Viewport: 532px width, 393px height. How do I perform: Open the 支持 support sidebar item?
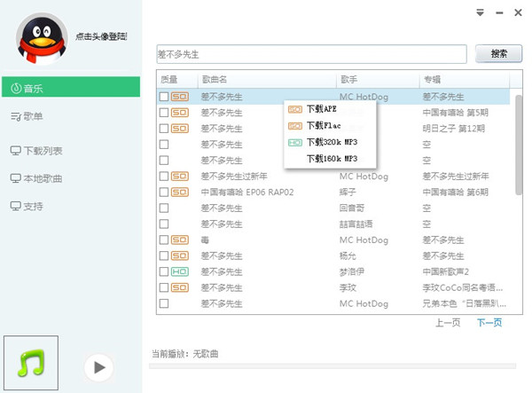click(33, 207)
